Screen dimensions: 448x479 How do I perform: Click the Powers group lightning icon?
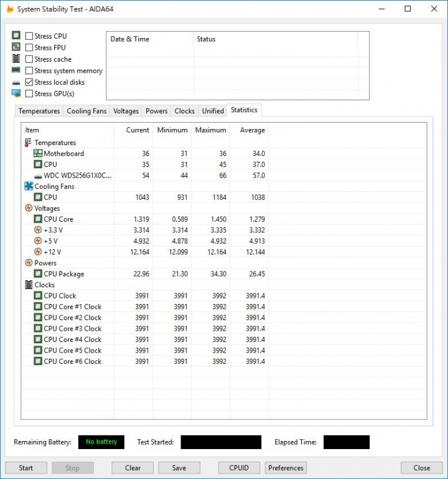click(29, 263)
